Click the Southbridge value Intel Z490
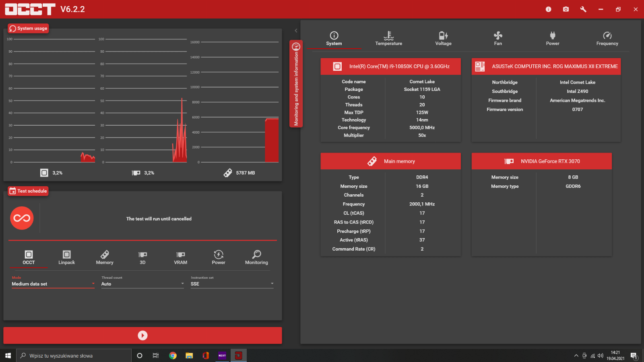 point(577,91)
